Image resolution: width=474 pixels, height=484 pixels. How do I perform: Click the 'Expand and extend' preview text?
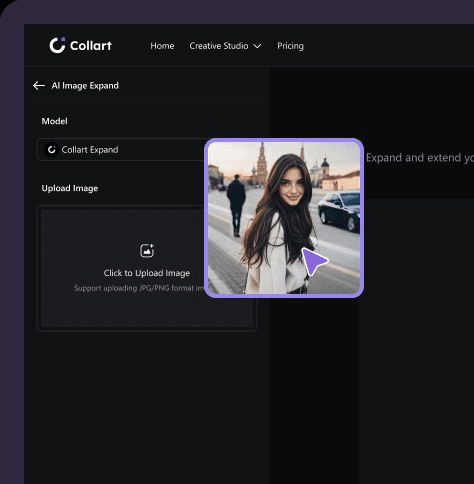pos(420,158)
